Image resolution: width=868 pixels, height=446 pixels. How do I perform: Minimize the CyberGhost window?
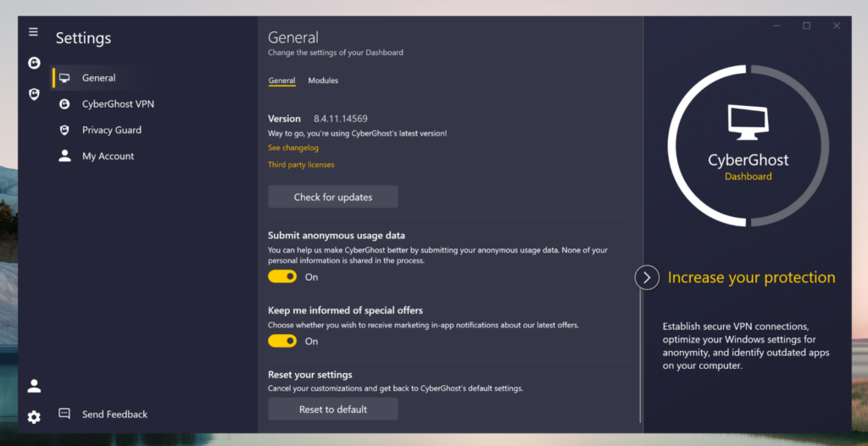click(x=777, y=25)
